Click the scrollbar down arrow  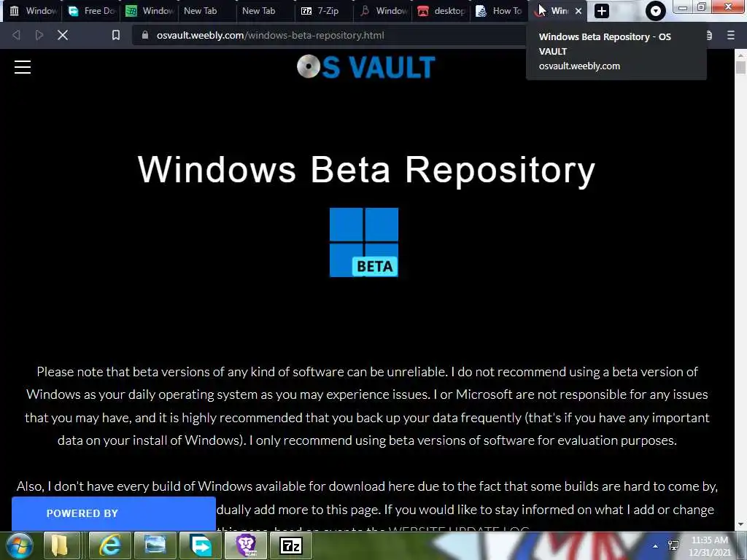[740, 525]
